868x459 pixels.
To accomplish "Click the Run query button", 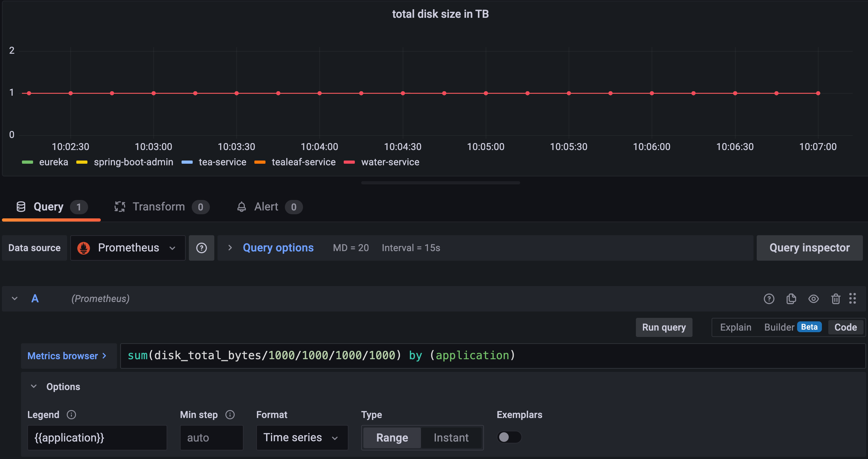I will 664,327.
